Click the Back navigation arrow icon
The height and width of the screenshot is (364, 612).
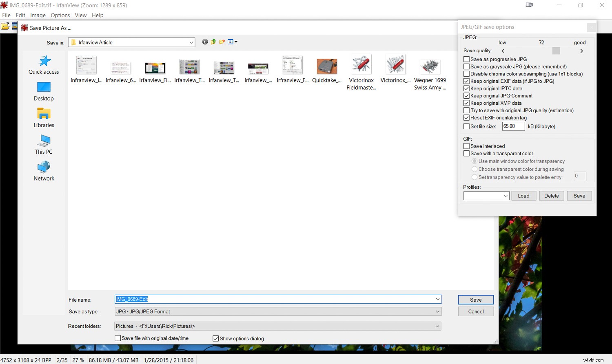[x=205, y=42]
